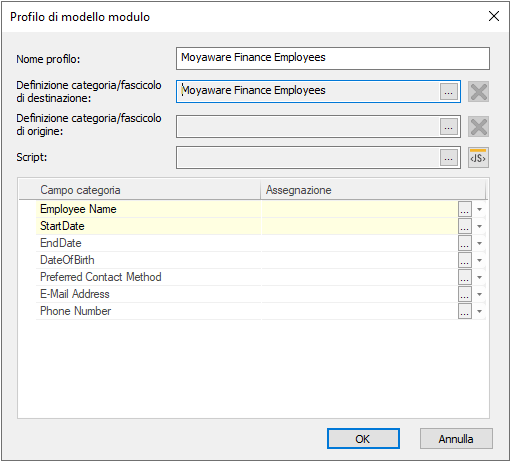Browse for Script file ellipsis button
510x462 pixels.
coord(449,157)
